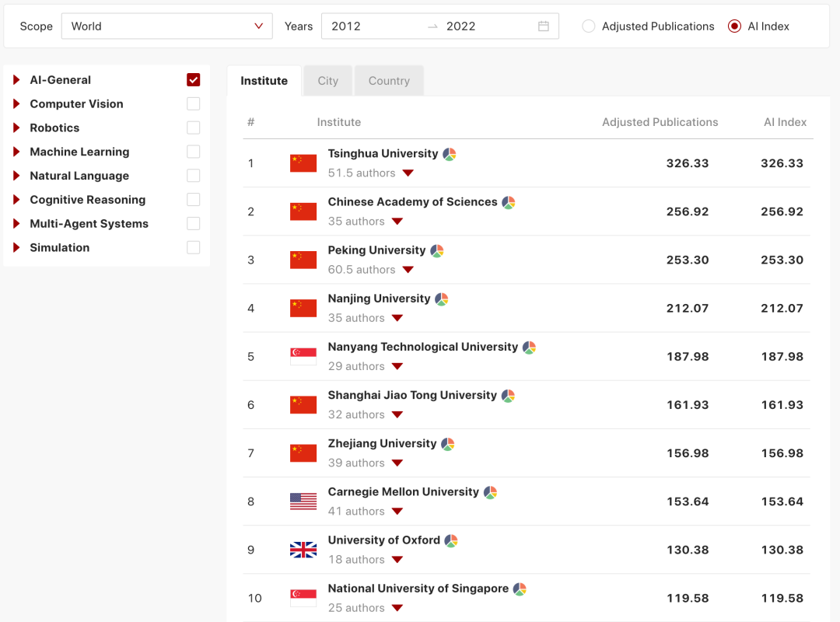Switch to the Institute tab
The width and height of the screenshot is (840, 622).
264,81
